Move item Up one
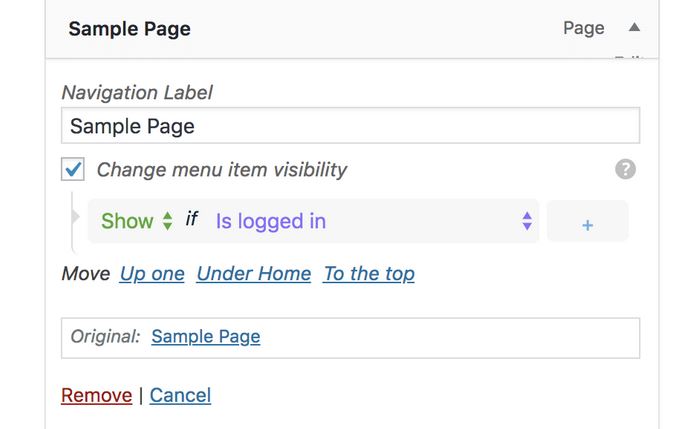The image size is (677, 429). [x=152, y=274]
